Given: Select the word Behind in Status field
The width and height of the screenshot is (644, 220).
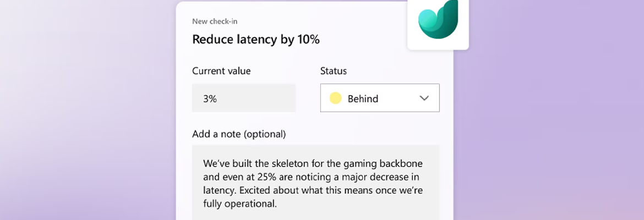Looking at the screenshot, I should (363, 99).
